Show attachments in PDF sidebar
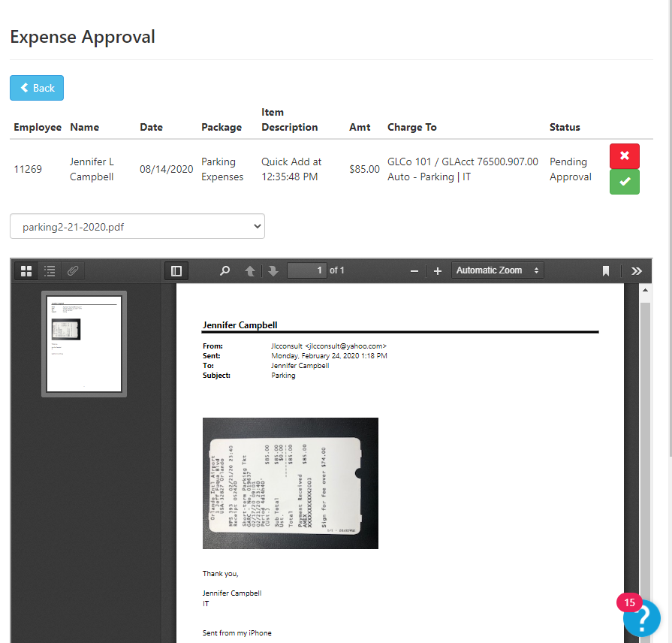Image resolution: width=672 pixels, height=643 pixels. (x=73, y=271)
